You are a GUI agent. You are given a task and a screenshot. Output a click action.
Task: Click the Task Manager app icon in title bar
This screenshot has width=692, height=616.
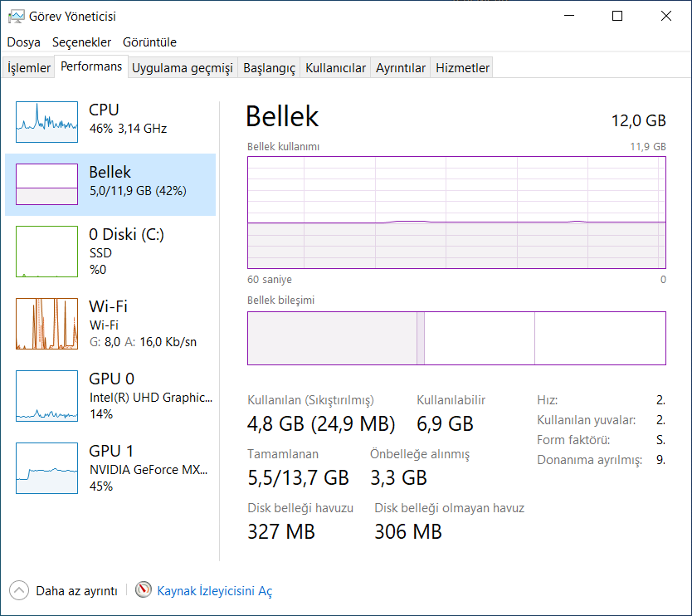(15, 16)
